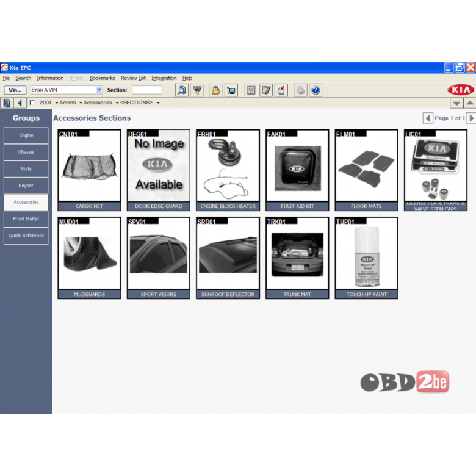Screen dimensions: 476x476
Task: Click the computer connection toolbar icon
Action: click(231, 90)
